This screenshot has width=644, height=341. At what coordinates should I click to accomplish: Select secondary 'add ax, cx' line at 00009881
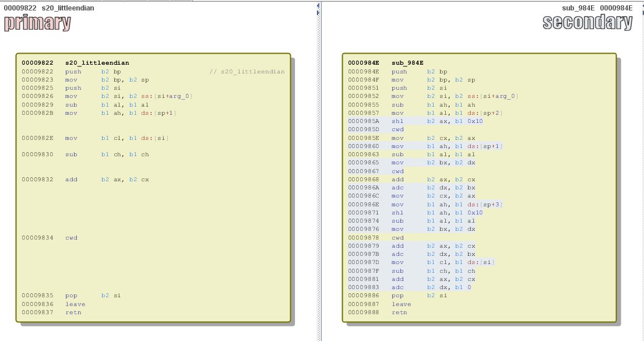tap(411, 279)
